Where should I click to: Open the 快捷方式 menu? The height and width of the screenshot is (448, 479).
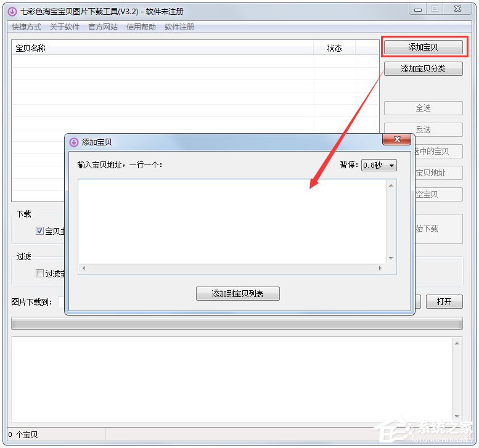[x=26, y=27]
